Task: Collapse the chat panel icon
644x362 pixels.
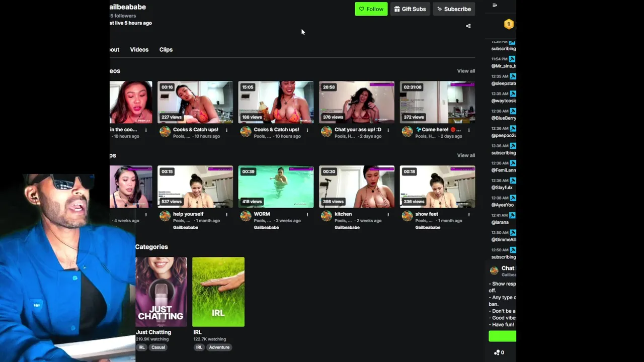Action: (x=495, y=6)
